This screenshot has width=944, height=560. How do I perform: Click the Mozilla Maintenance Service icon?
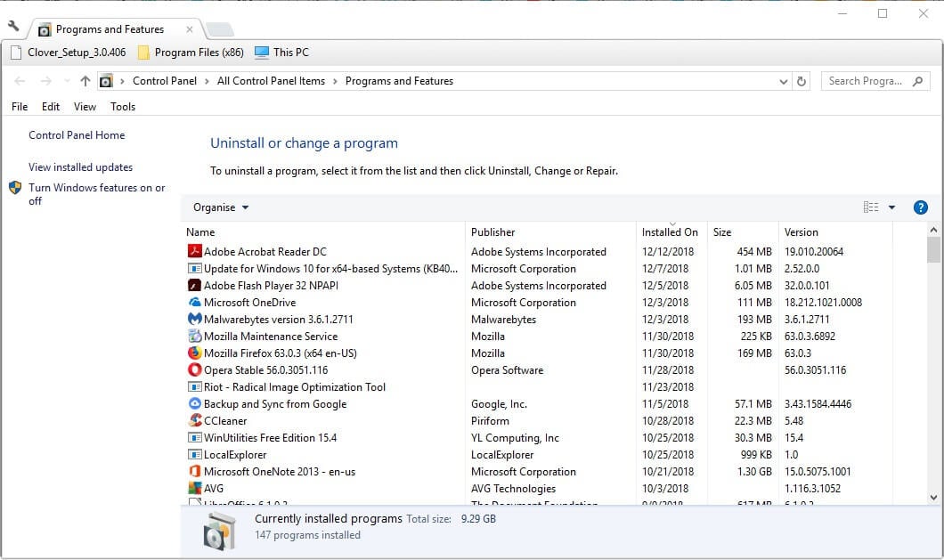point(194,336)
